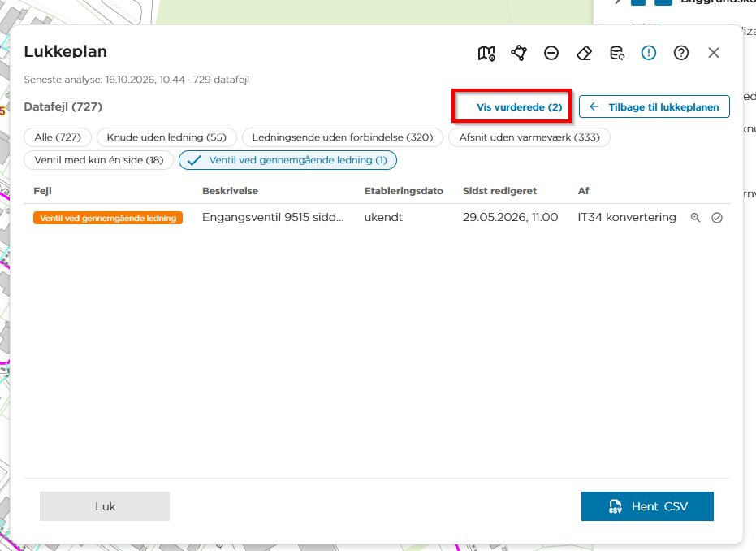Click the description Engangsventil 9515 sidd...
756x551 pixels.
[x=273, y=217]
